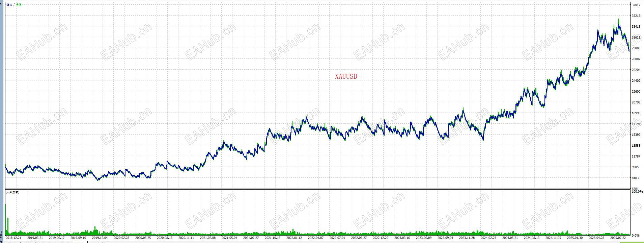Click the 2021.02.08 date label
The image size is (644, 243).
(x=208, y=238)
